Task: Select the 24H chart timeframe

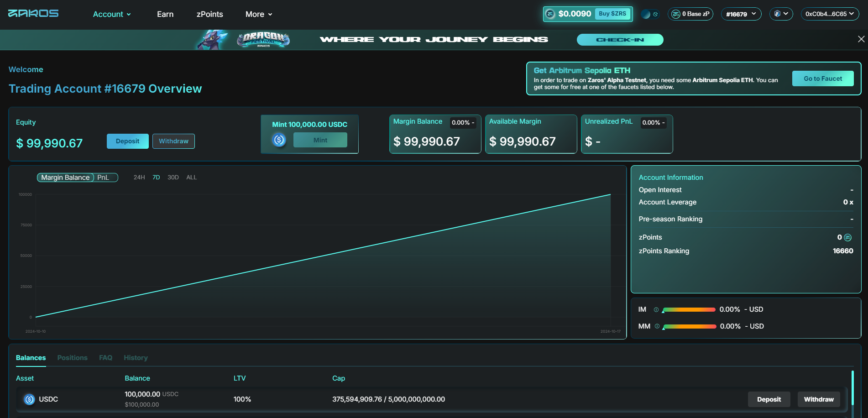Action: [139, 178]
